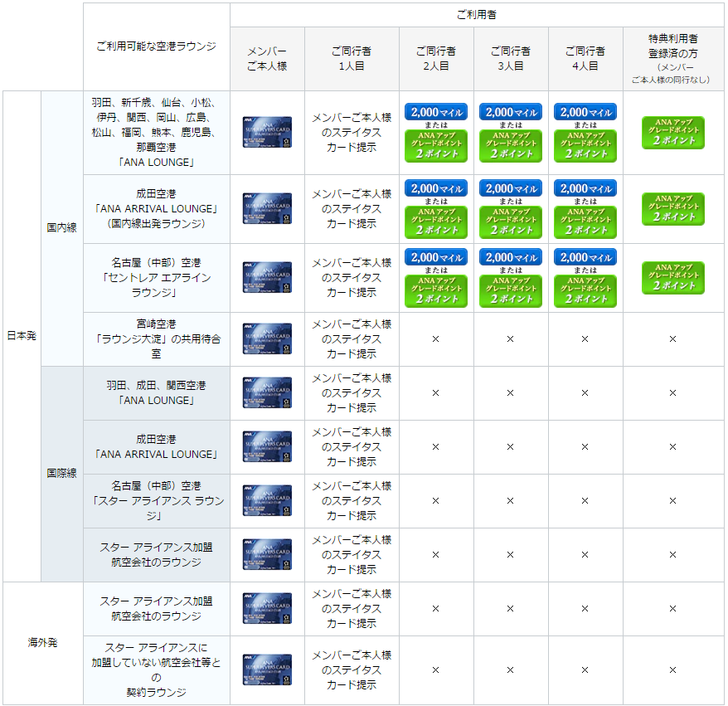Screen dimensions: 728x706
Task: Click the 国際線 category label
Action: pyautogui.click(x=61, y=474)
